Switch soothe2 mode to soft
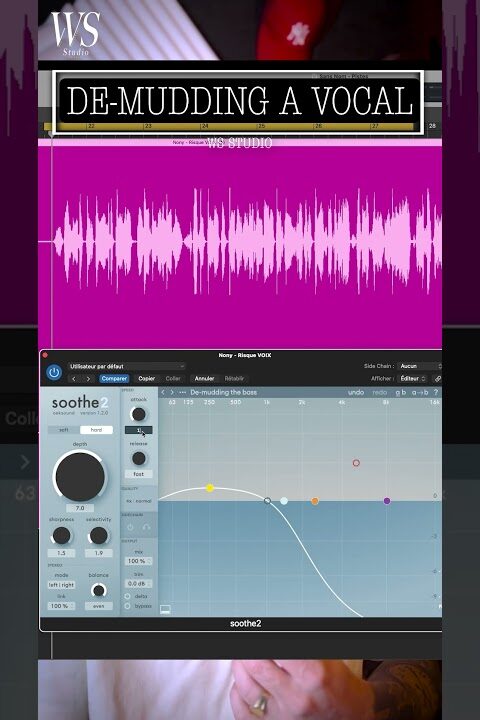 (x=64, y=430)
